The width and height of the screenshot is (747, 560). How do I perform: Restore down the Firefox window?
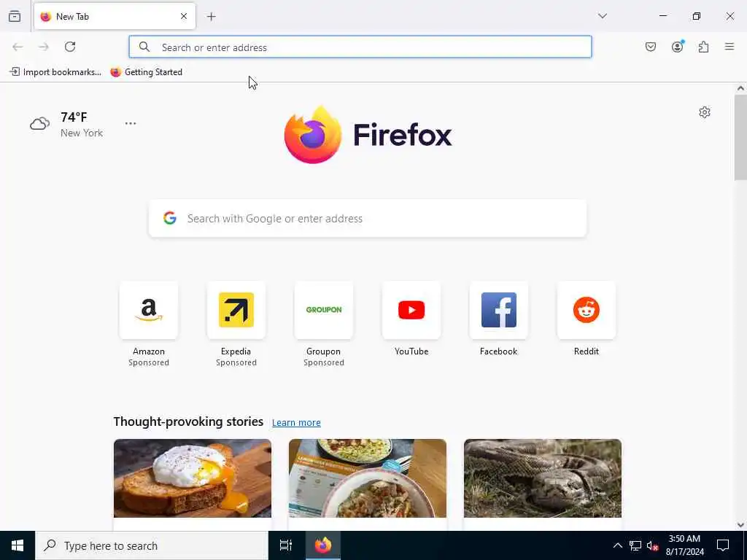[x=697, y=16]
